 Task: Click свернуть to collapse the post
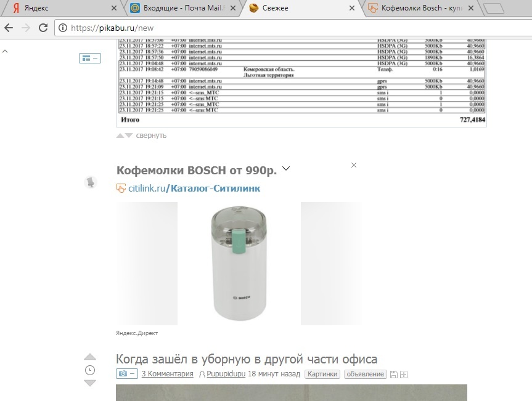(x=151, y=136)
